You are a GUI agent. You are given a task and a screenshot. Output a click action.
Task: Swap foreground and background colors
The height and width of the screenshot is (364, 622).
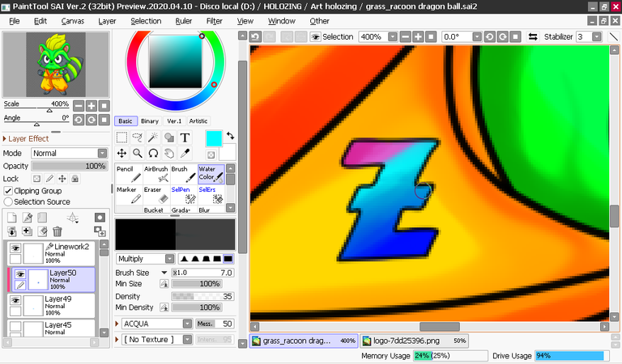tap(231, 135)
